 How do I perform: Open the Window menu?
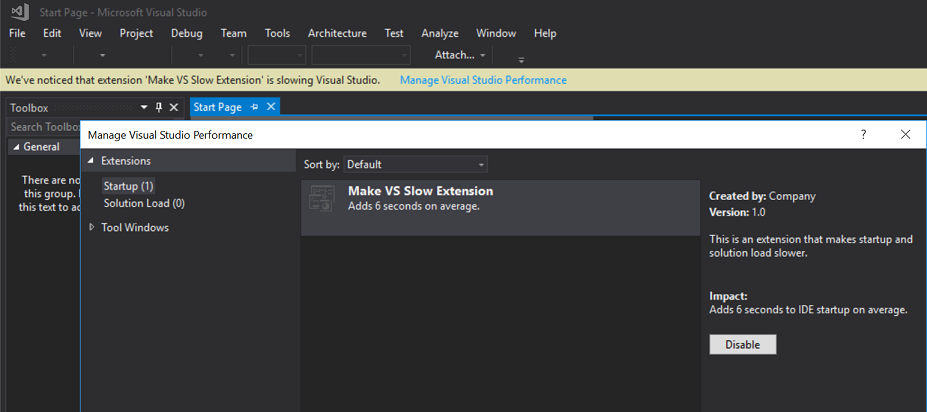click(x=496, y=33)
